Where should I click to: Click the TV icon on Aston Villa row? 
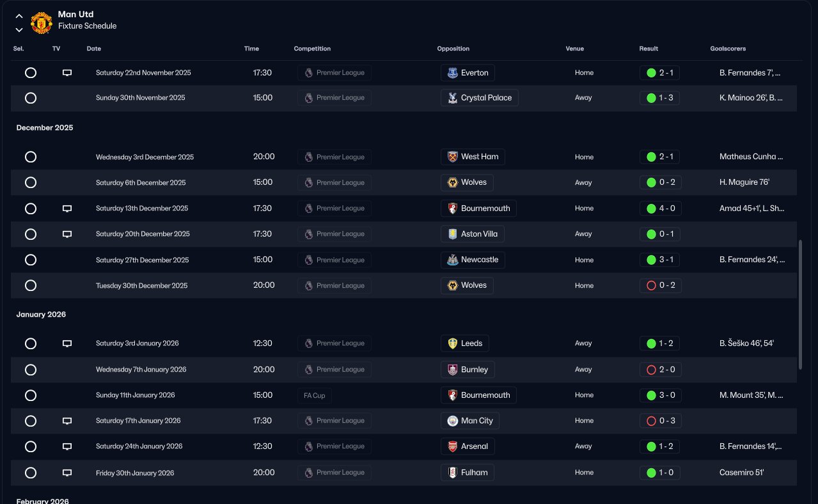(67, 234)
